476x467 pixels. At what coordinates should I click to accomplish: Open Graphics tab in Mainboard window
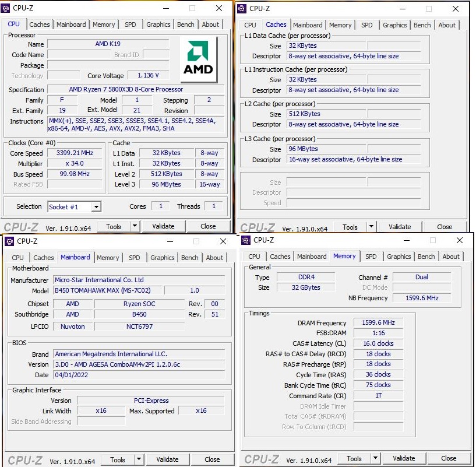tap(162, 258)
